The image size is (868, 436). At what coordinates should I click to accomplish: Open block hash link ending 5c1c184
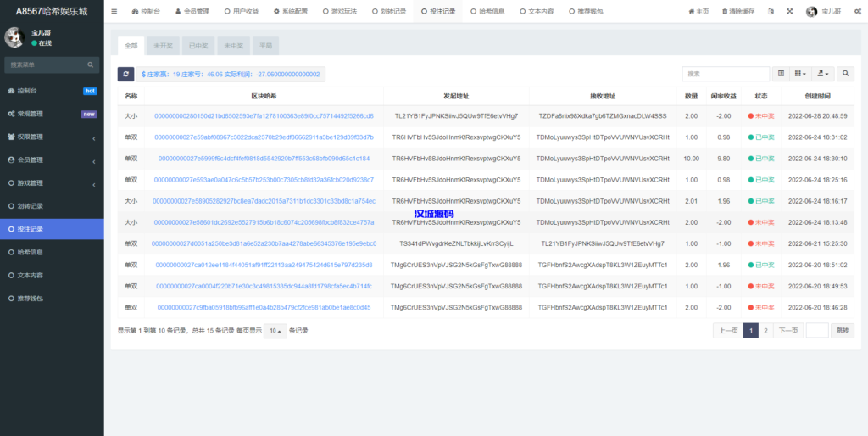pyautogui.click(x=264, y=159)
